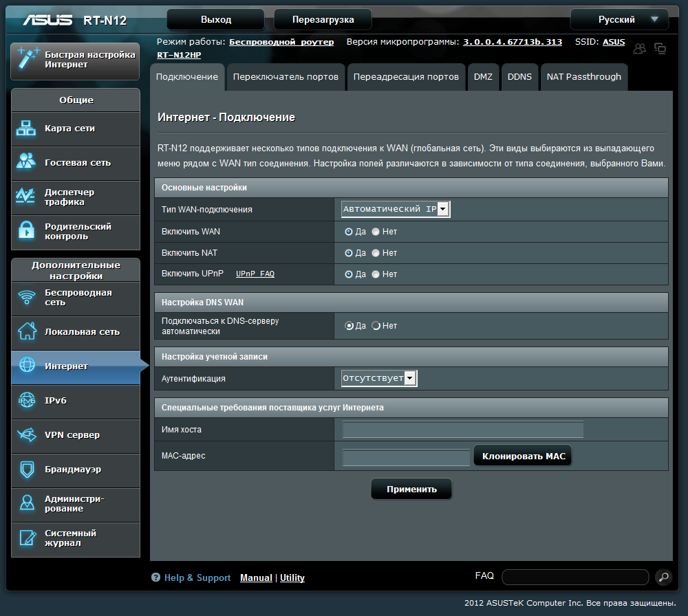This screenshot has height=616, width=688.
Task: Select Да for Включить NAT
Action: pos(349,253)
